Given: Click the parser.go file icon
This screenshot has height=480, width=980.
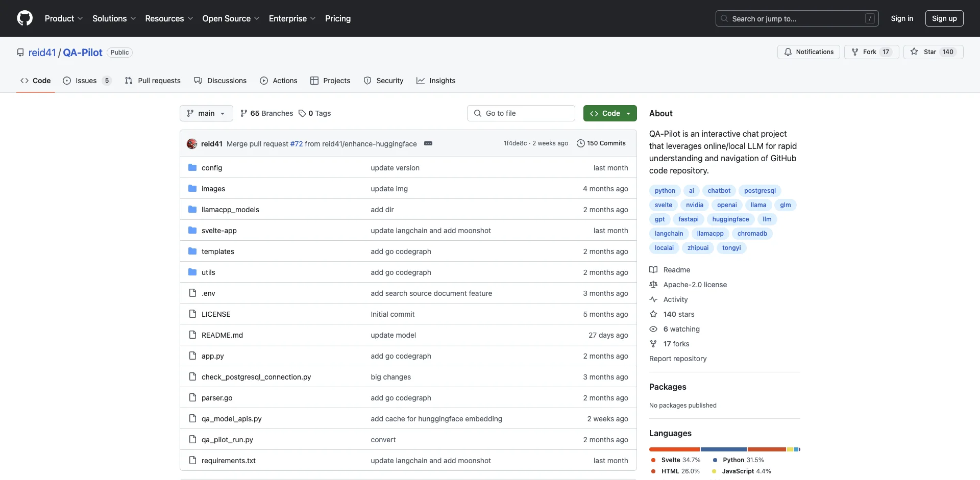Looking at the screenshot, I should pyautogui.click(x=192, y=398).
